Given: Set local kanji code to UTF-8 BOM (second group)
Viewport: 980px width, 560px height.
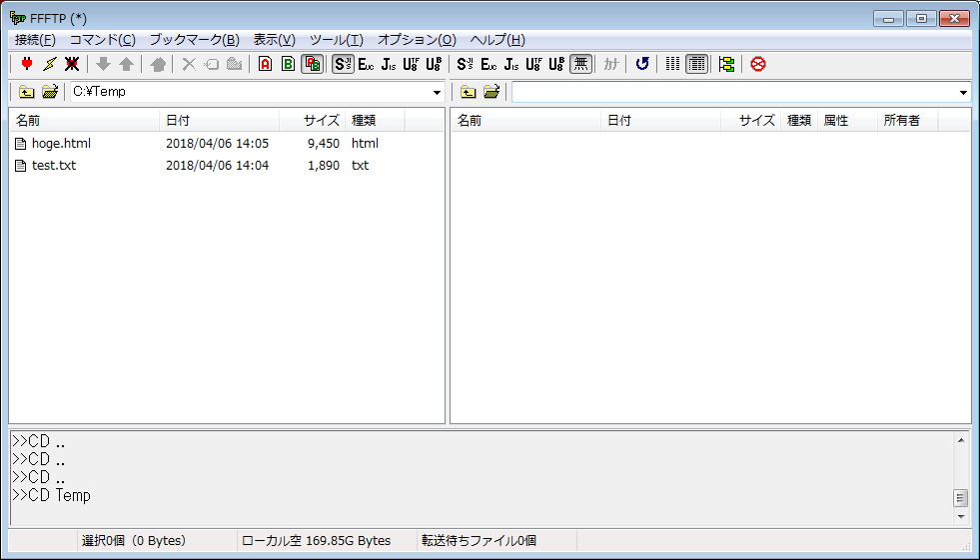Looking at the screenshot, I should (x=556, y=64).
